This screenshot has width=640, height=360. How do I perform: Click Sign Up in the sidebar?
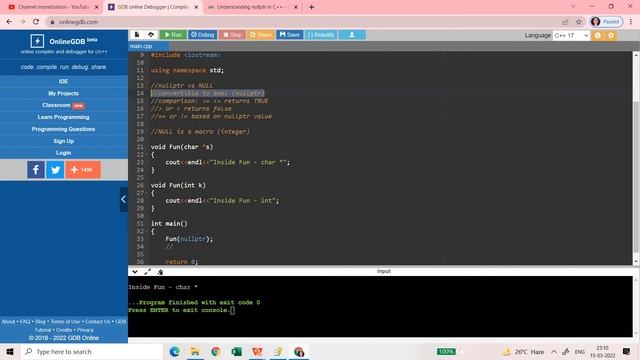tap(64, 141)
